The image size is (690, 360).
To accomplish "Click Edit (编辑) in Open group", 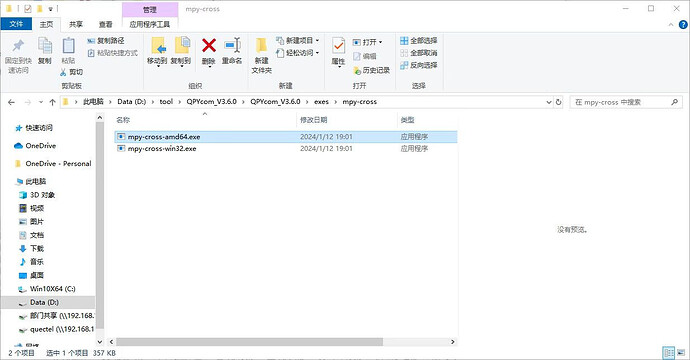I will 365,56.
